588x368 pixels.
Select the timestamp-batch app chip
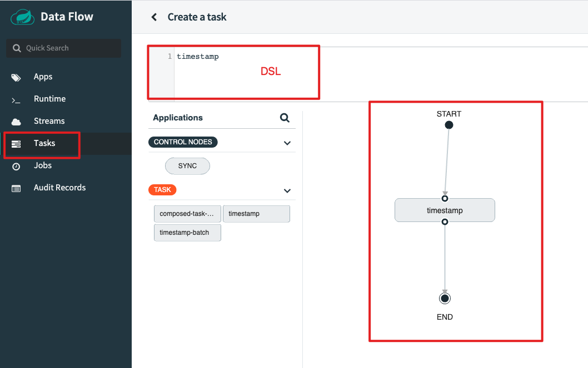(x=187, y=233)
